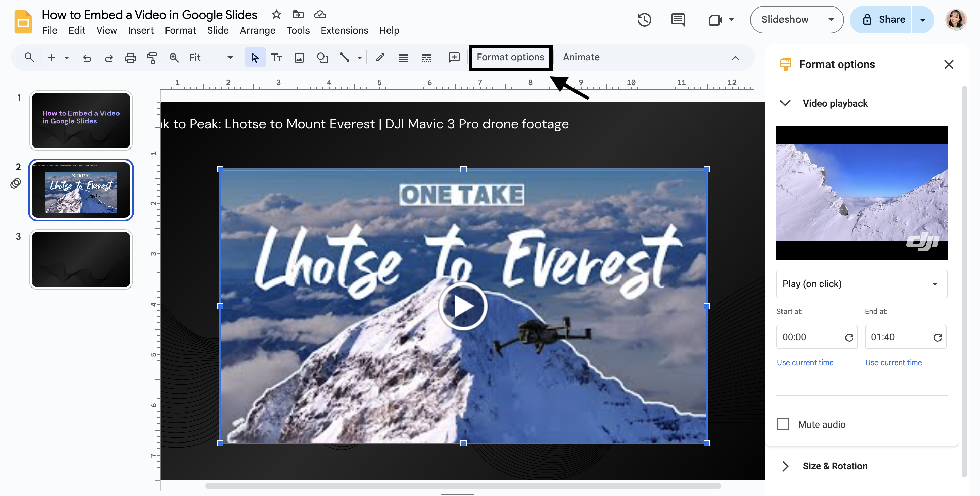Open the Arrange menu
Screen dimensions: 980x496
(x=257, y=30)
